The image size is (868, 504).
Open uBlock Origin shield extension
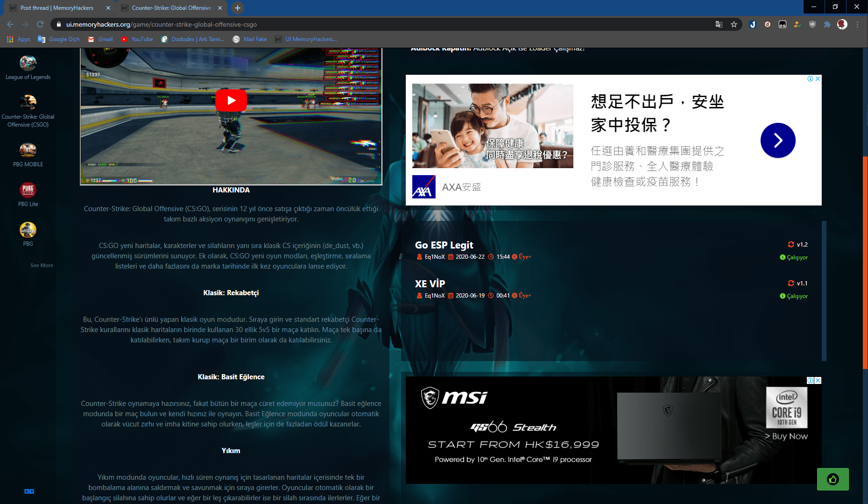click(x=812, y=24)
